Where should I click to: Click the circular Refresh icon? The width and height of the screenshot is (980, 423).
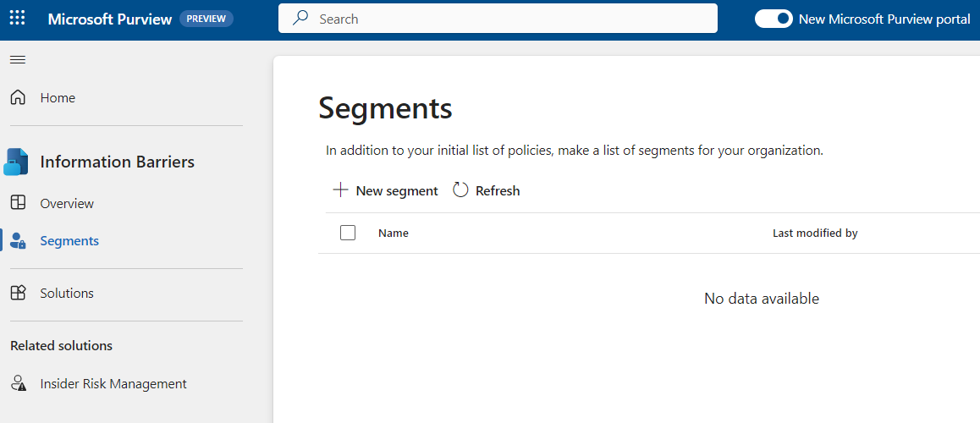pyautogui.click(x=460, y=190)
